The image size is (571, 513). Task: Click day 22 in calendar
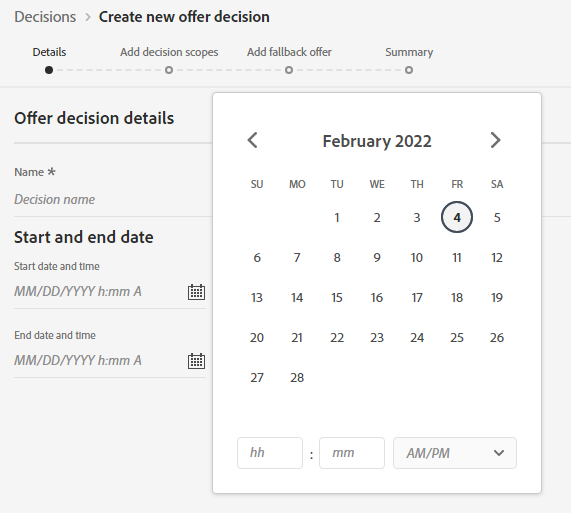337,338
